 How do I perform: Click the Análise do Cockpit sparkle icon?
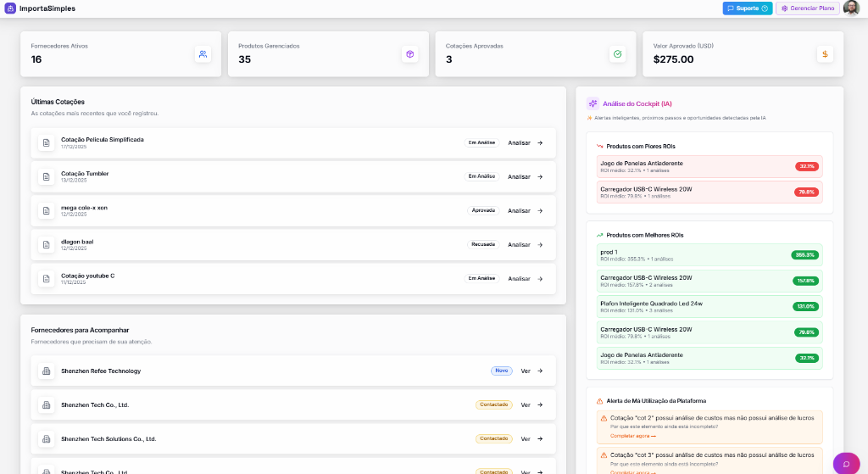coord(593,103)
